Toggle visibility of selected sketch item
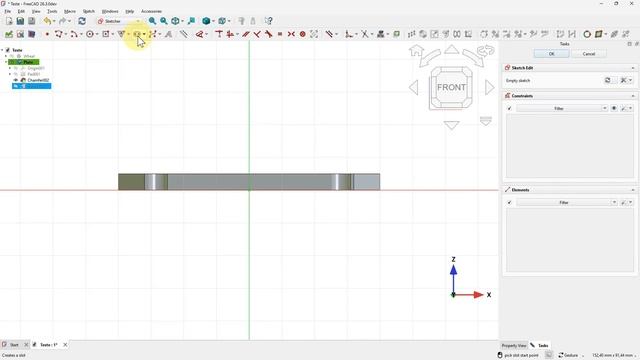Image resolution: width=640 pixels, height=360 pixels. click(x=16, y=86)
